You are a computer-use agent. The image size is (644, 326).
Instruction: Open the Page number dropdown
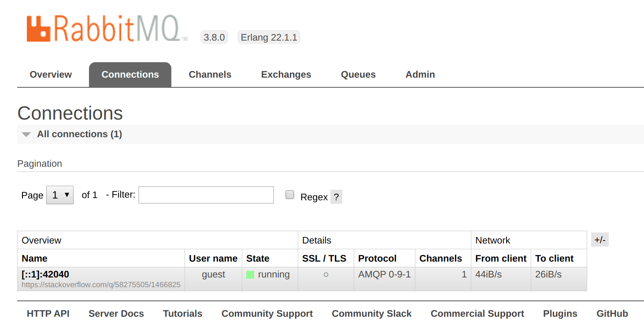60,195
